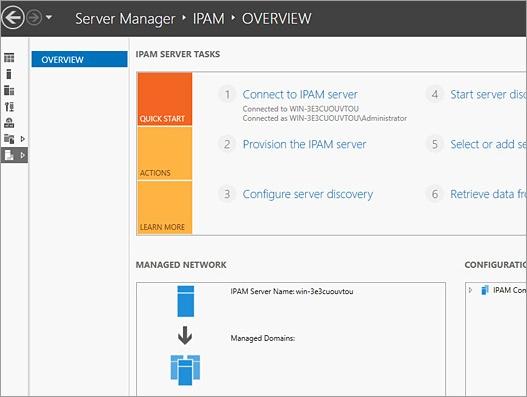Click Server Manager in the breadcrumb
This screenshot has width=527, height=397.
click(x=125, y=18)
